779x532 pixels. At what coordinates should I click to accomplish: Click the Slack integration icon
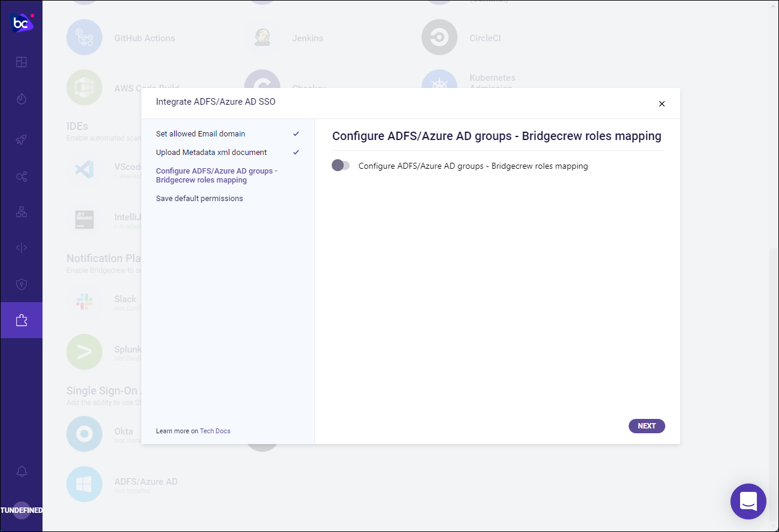84,302
